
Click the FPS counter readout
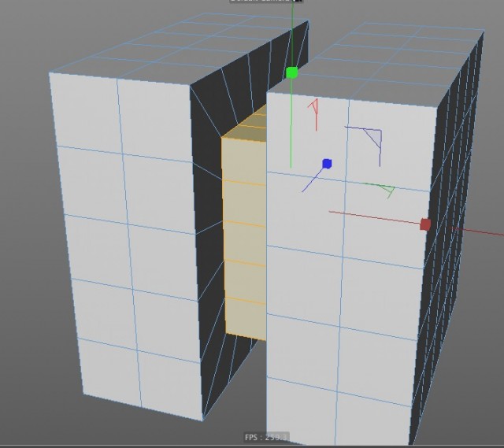(266, 437)
